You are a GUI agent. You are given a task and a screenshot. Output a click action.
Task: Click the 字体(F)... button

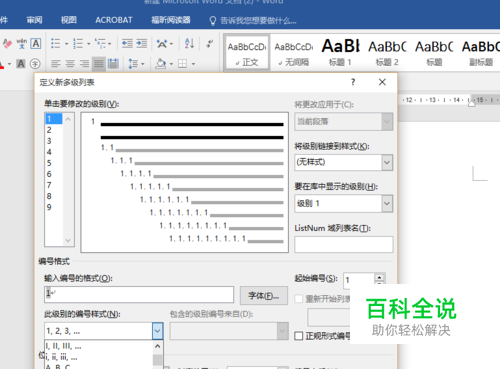point(264,295)
